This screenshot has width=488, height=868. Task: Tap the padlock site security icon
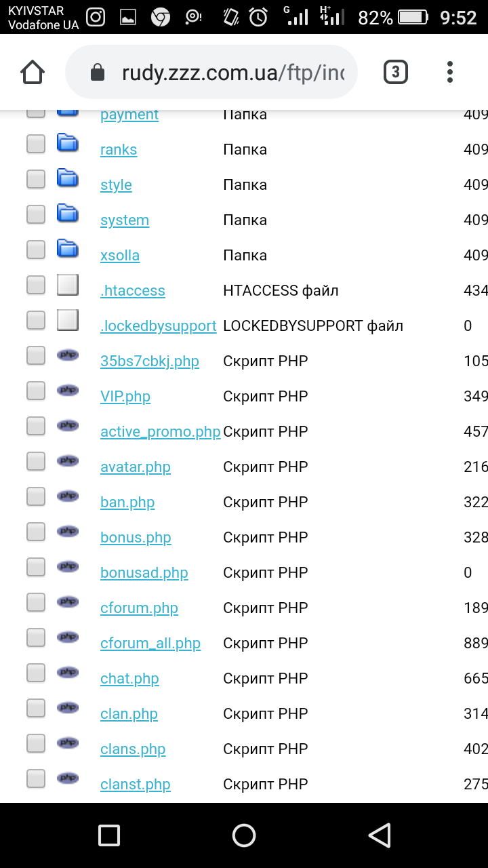(x=98, y=73)
